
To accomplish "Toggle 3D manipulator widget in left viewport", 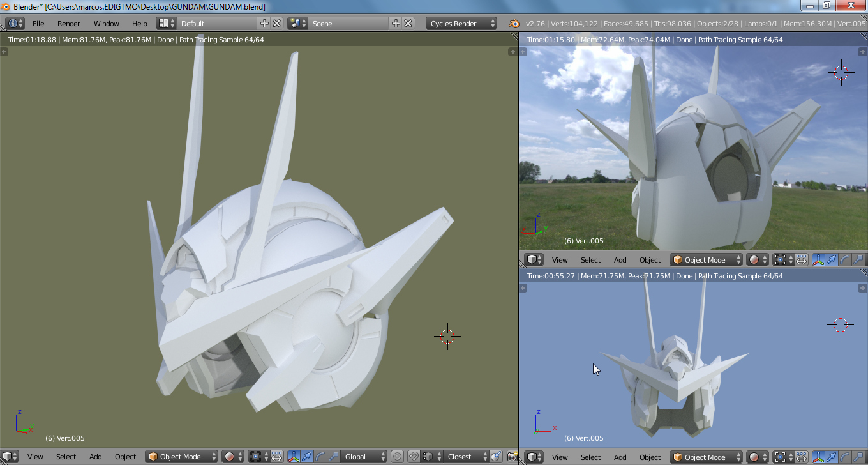I will tap(294, 457).
